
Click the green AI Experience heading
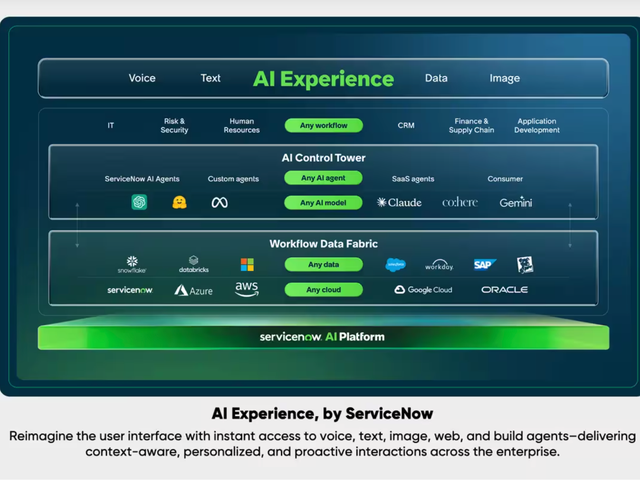[x=323, y=79]
